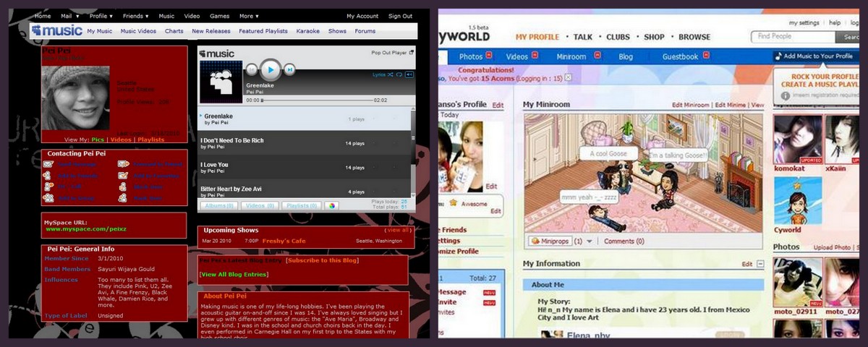868x347 pixels.
Task: Dismiss the Congratulations acorns notice
Action: [x=568, y=77]
